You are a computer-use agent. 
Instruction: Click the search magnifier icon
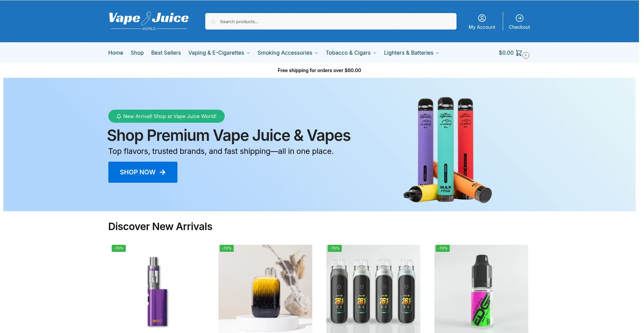tap(213, 22)
